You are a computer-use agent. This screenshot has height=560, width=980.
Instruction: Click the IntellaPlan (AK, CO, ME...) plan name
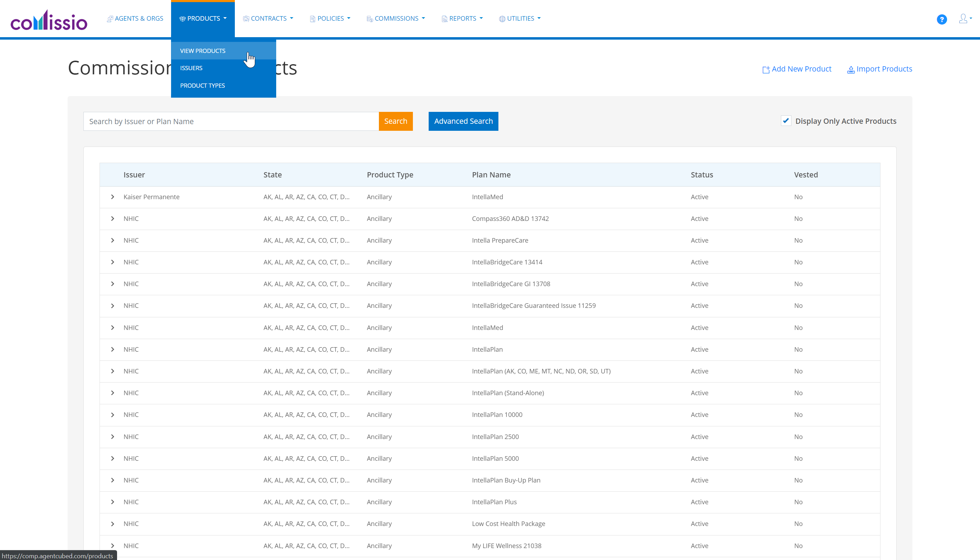pos(541,371)
